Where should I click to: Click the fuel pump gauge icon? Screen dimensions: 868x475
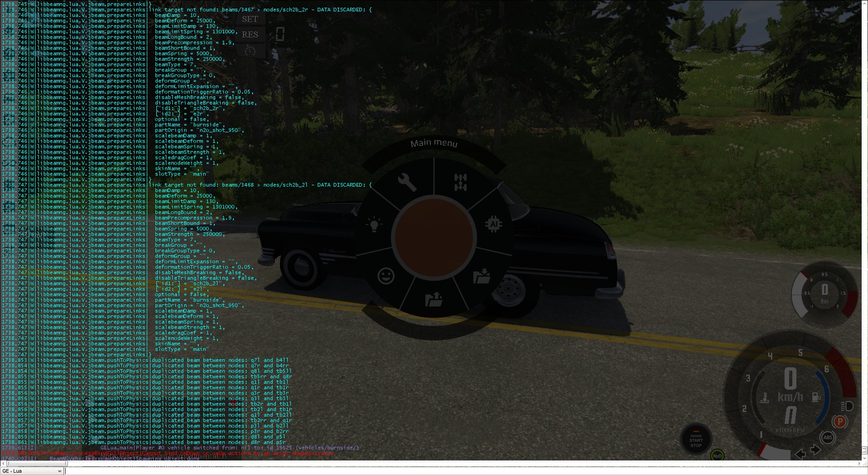click(816, 398)
